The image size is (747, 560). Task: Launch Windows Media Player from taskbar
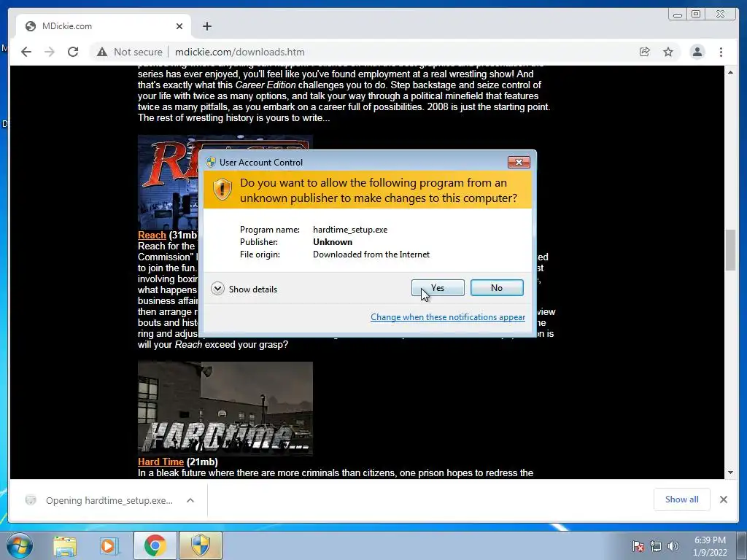point(109,545)
